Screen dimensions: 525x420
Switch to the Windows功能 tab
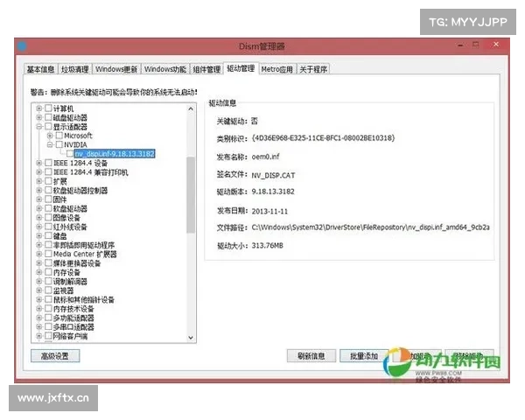tap(165, 69)
